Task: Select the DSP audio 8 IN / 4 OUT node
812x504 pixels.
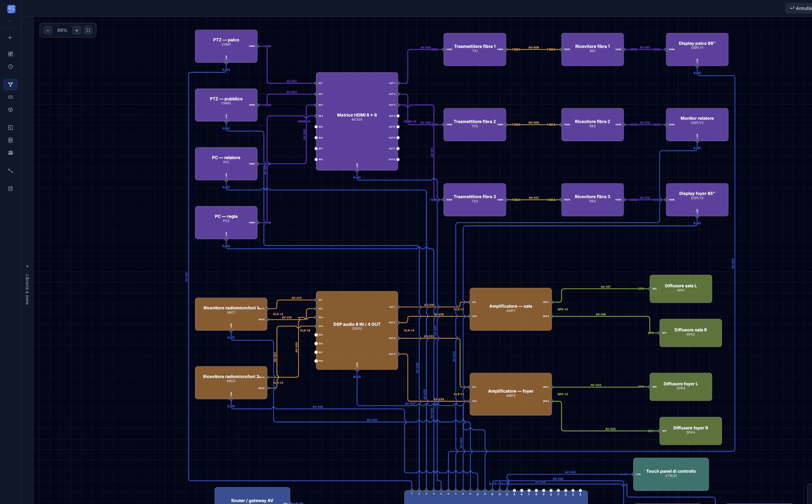Action: click(x=357, y=330)
